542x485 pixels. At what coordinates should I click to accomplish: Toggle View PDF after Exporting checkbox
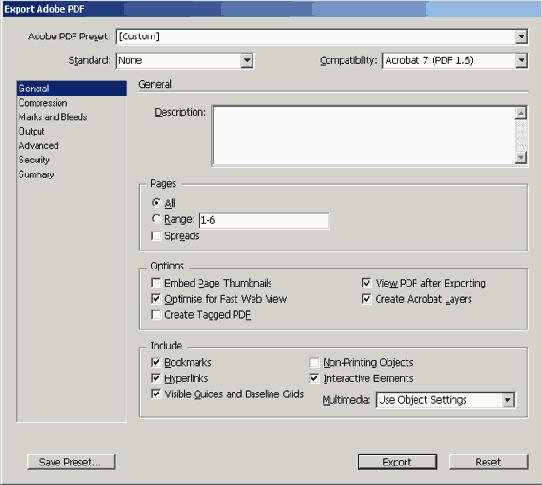point(366,283)
